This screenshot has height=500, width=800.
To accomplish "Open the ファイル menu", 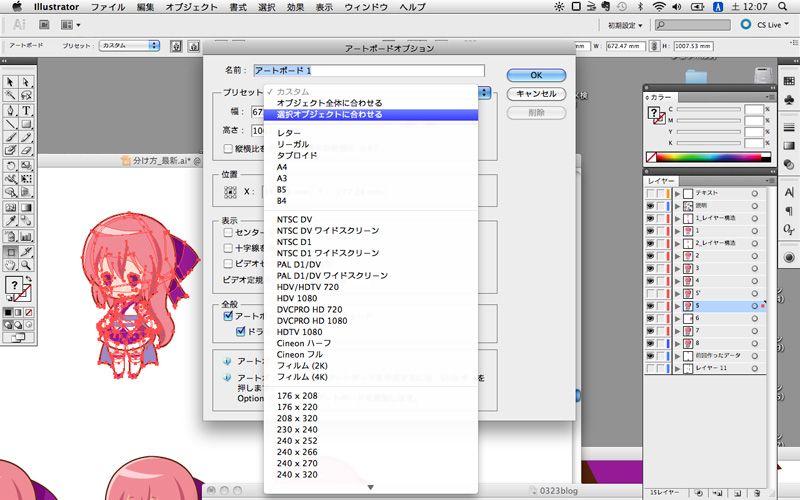I will click(x=108, y=7).
